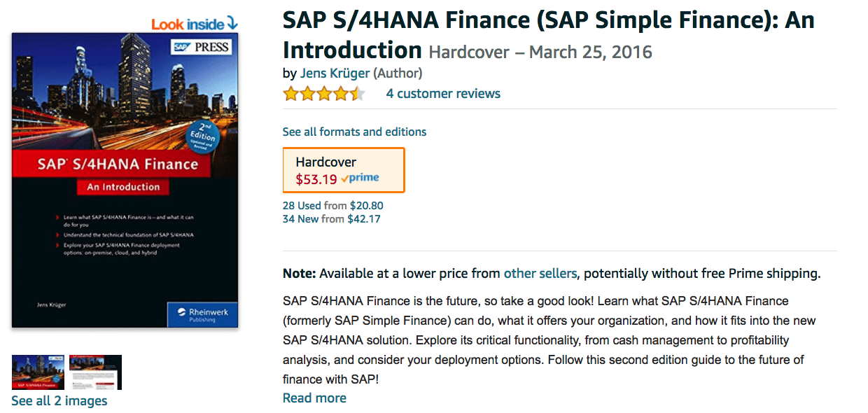Open See all 2 images link
The image size is (868, 413).
click(59, 401)
